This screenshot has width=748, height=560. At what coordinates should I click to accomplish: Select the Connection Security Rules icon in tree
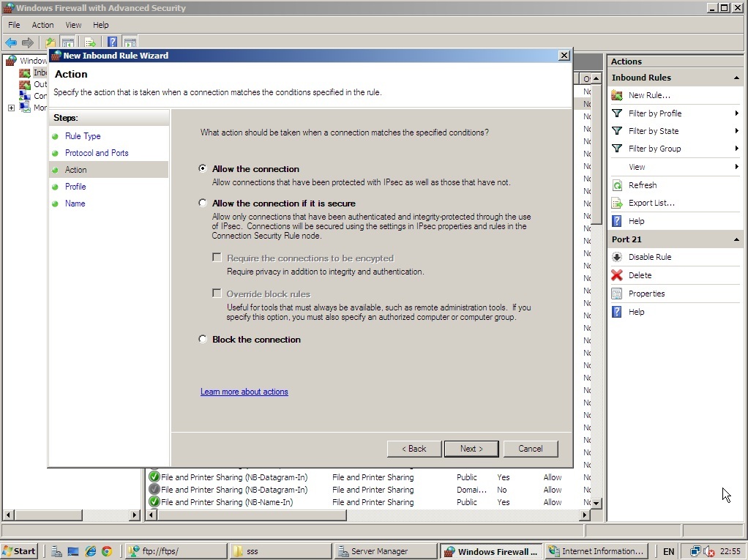[24, 96]
